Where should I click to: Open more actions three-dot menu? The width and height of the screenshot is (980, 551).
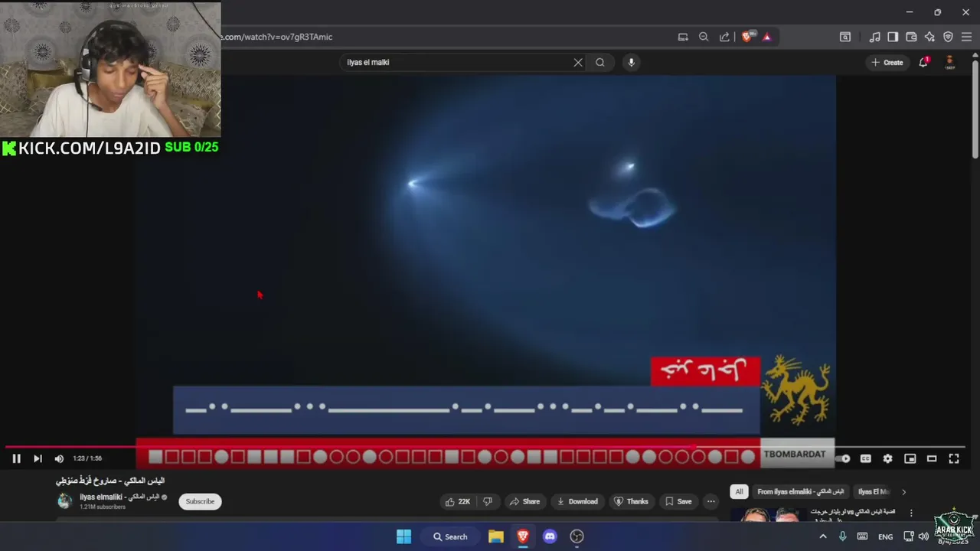711,501
